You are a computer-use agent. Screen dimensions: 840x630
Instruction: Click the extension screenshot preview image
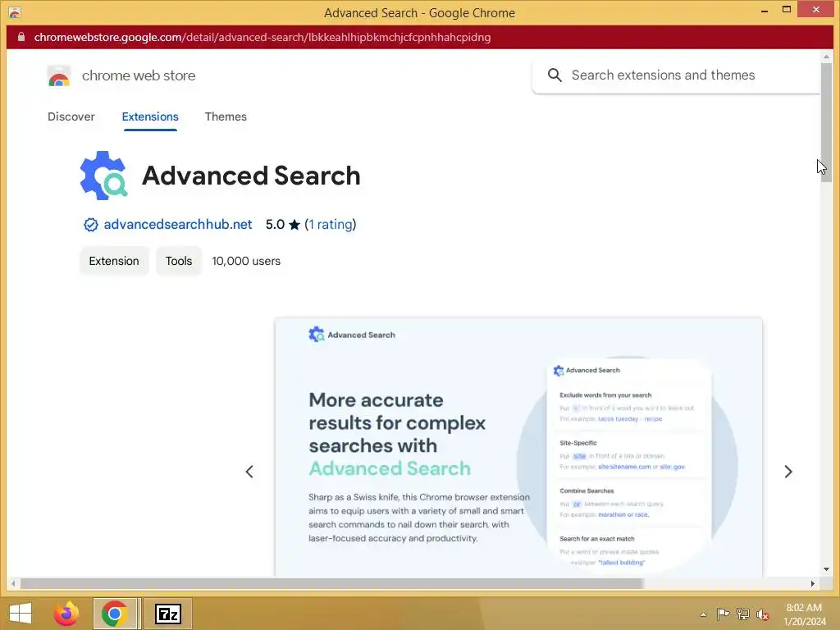tap(518, 447)
